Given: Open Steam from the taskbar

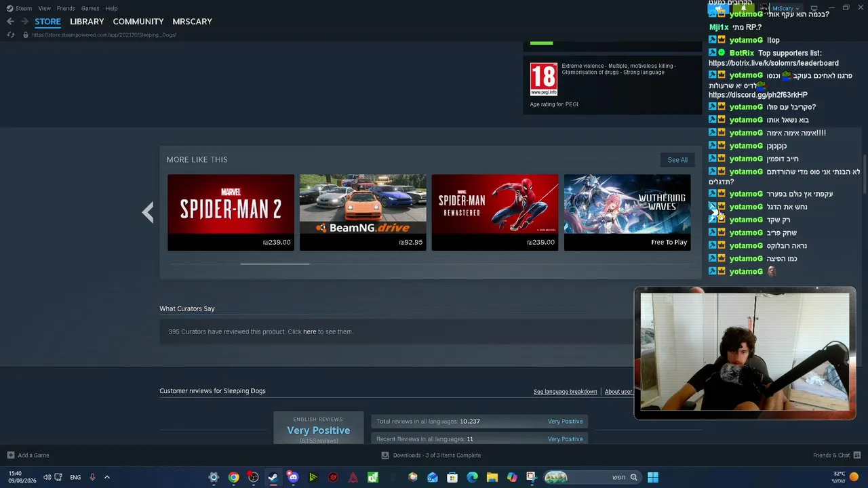Looking at the screenshot, I should [x=273, y=477].
